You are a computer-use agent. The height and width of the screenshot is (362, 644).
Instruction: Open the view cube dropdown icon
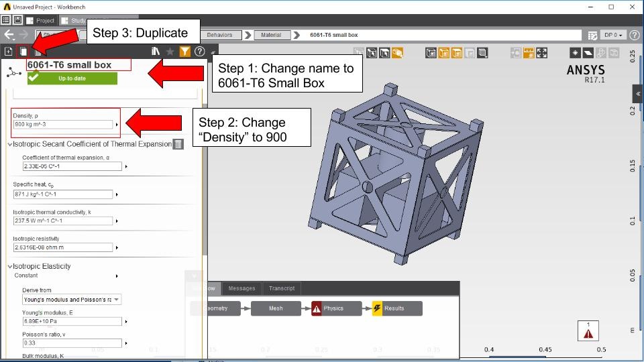tap(482, 52)
